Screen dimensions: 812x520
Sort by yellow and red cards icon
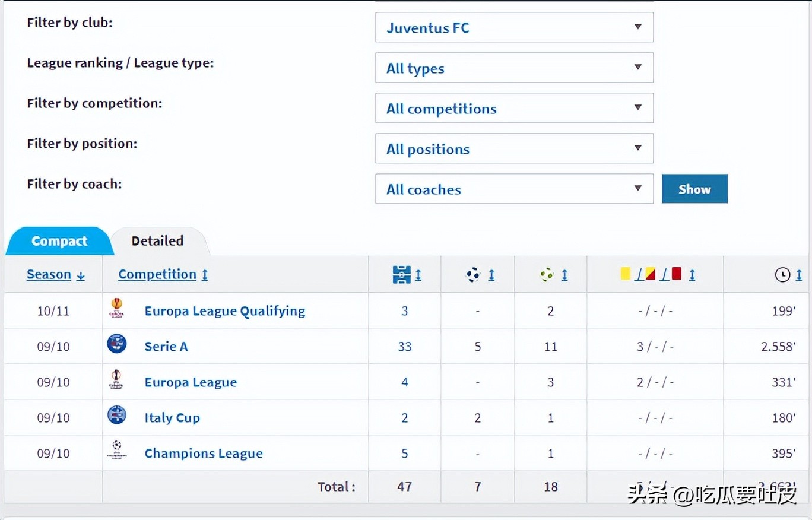(651, 275)
